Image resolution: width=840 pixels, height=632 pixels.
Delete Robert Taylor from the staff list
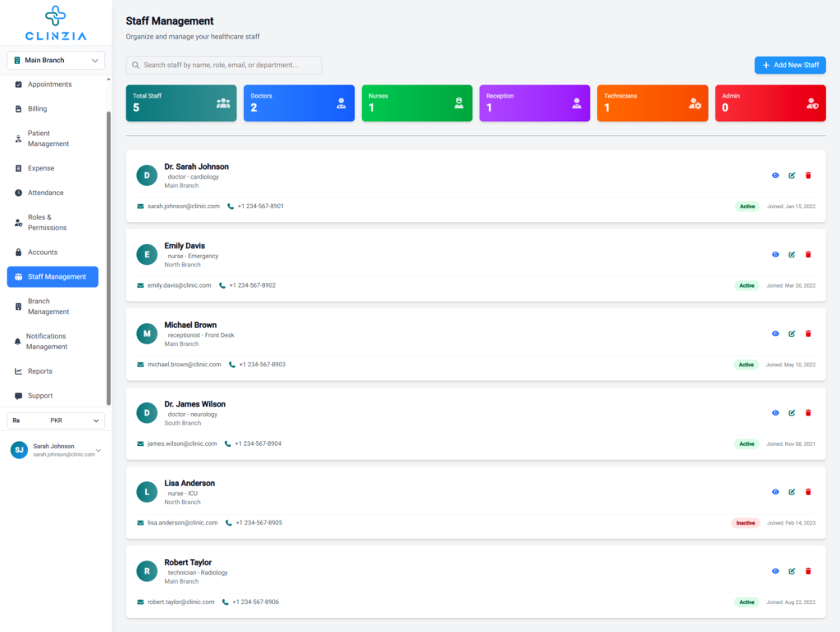click(x=808, y=571)
